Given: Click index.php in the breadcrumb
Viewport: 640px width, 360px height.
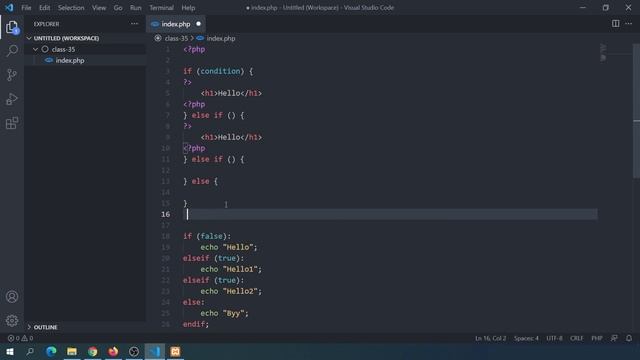Looking at the screenshot, I should (221, 38).
